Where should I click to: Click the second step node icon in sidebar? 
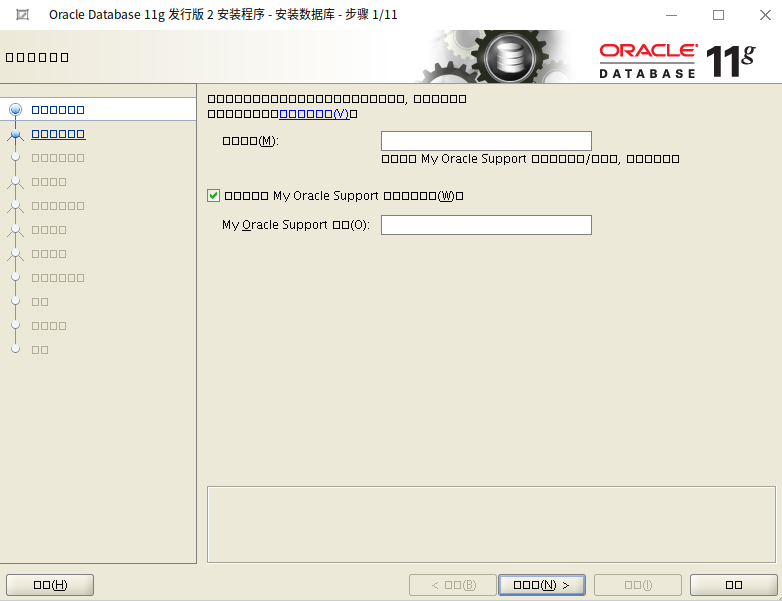[15, 134]
